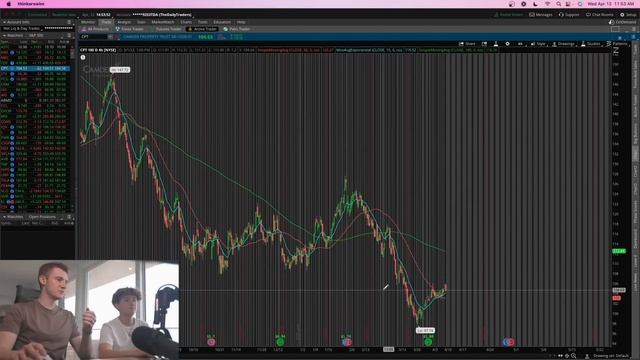Switch to the Help tab
This screenshot has height=360, width=640.
click(241, 22)
